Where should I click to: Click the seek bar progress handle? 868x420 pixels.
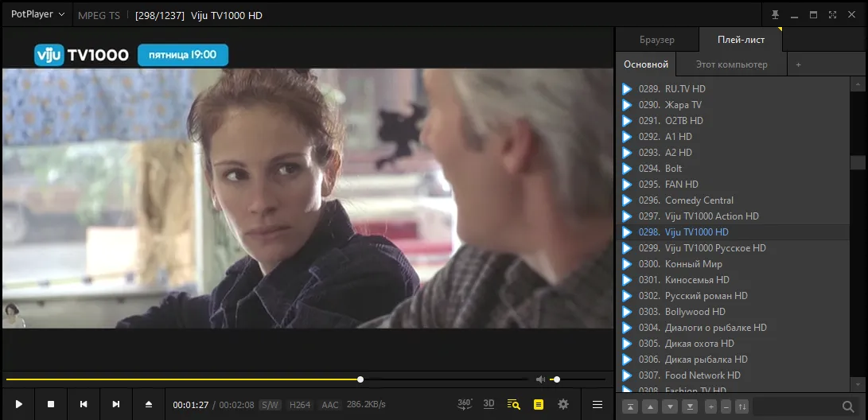pyautogui.click(x=360, y=379)
